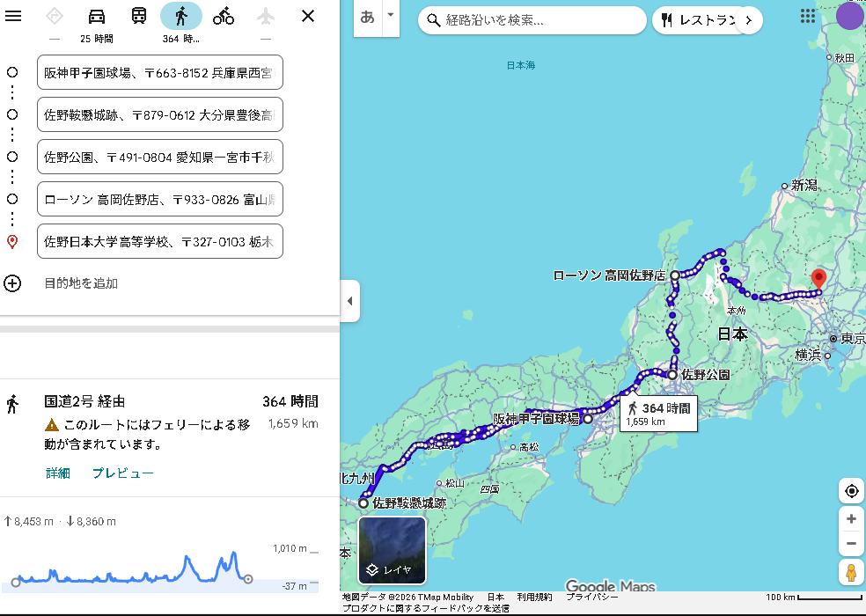This screenshot has width=866, height=616.
Task: Zoom out of the map
Action: coord(851,544)
